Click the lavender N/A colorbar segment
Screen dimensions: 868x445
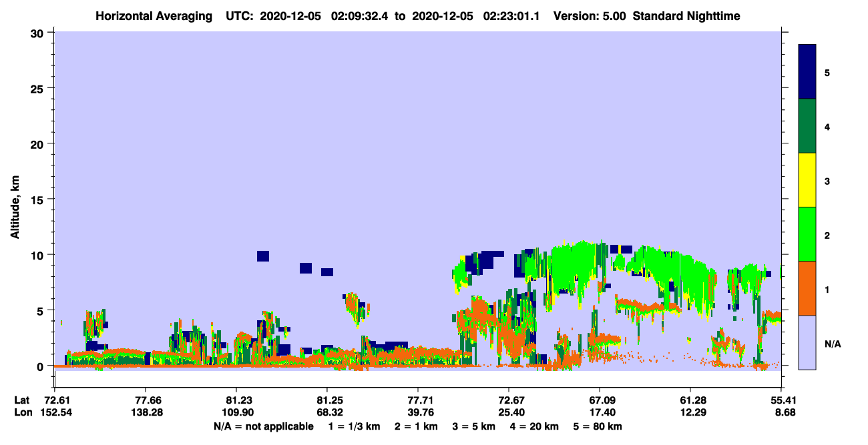coord(807,342)
